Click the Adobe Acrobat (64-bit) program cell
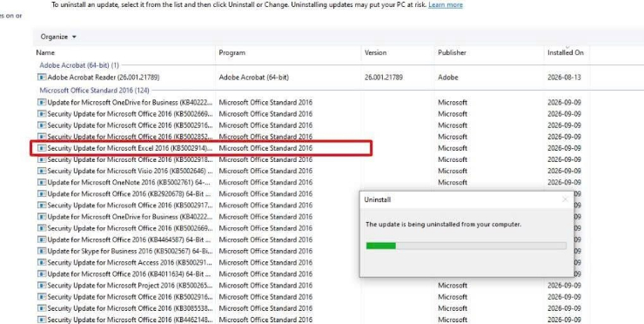 (253, 78)
